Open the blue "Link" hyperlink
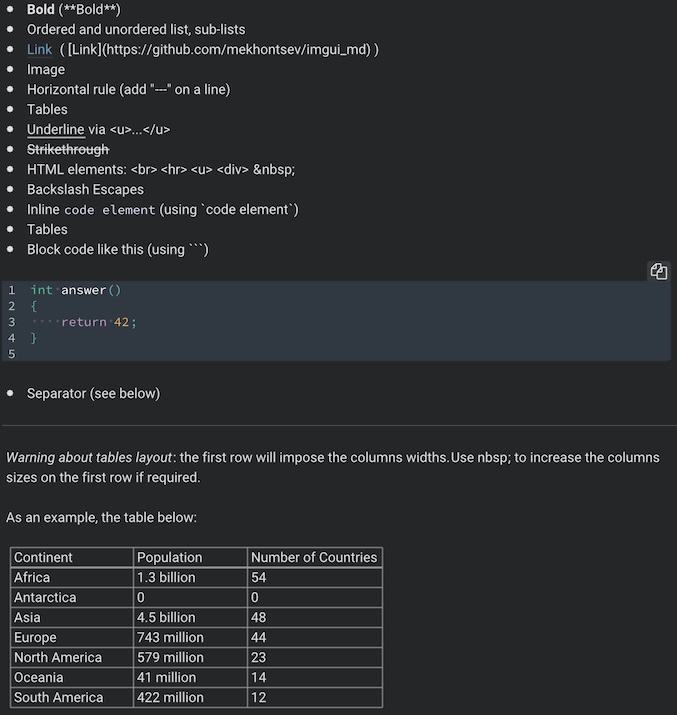The width and height of the screenshot is (677, 715). (x=40, y=49)
